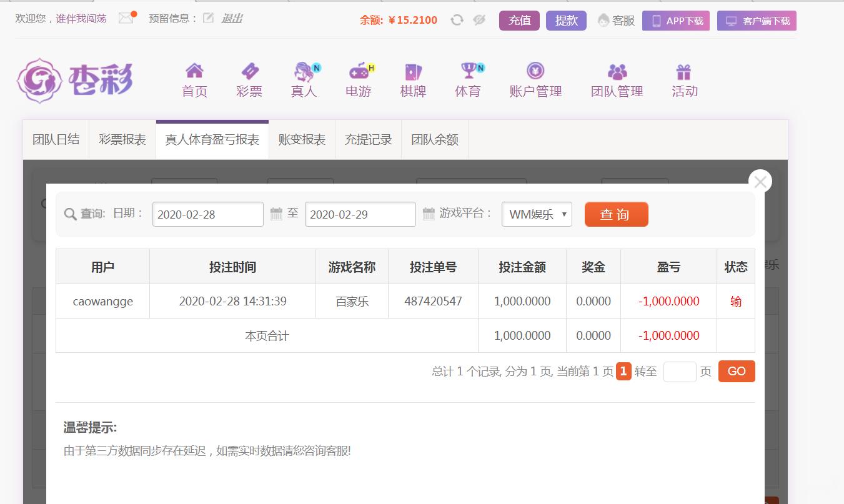Screen dimensions: 844x504
Task: Hide balance with the eye icon
Action: [x=479, y=20]
